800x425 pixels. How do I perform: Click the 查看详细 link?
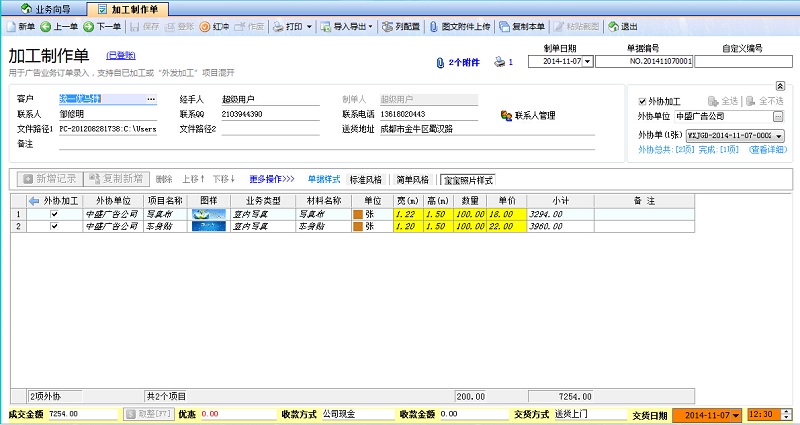point(763,149)
